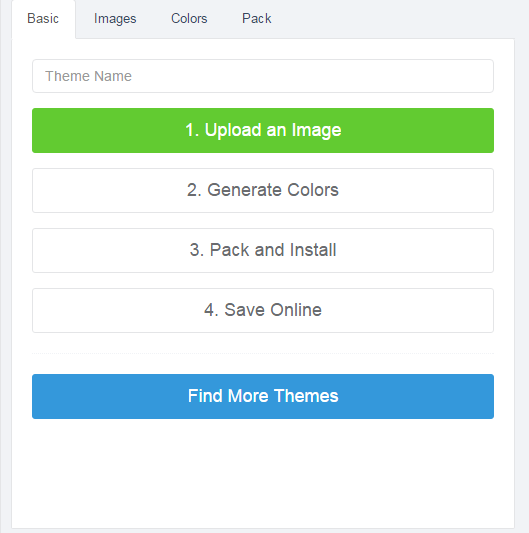Open Find More Themes
This screenshot has height=533, width=529.
tap(263, 396)
